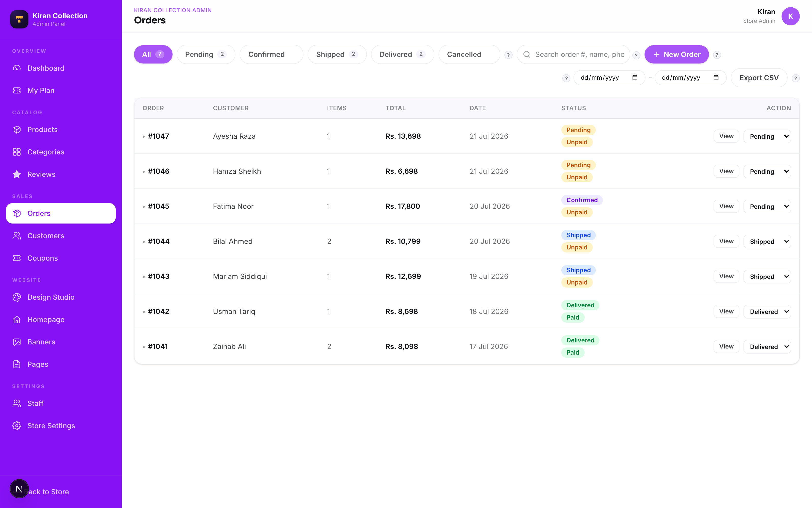Expand order #1043 row details

coord(144,277)
